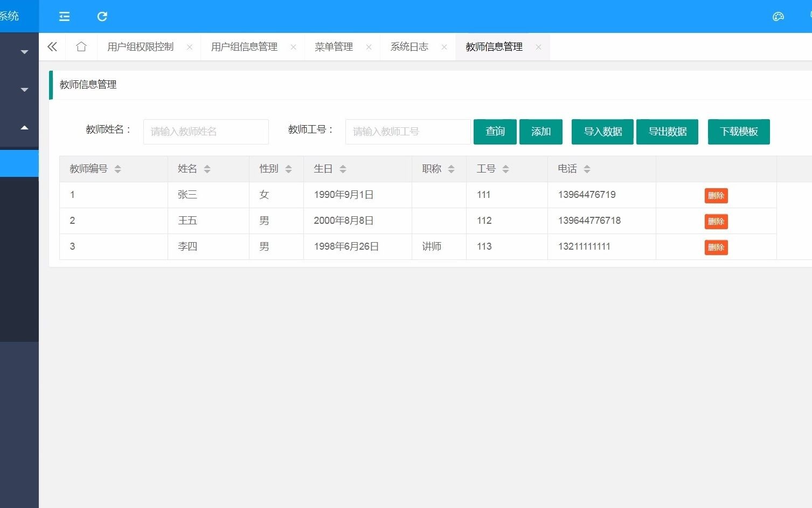Image resolution: width=812 pixels, height=508 pixels.
Task: Click the refresh icon in top bar
Action: [x=102, y=17]
